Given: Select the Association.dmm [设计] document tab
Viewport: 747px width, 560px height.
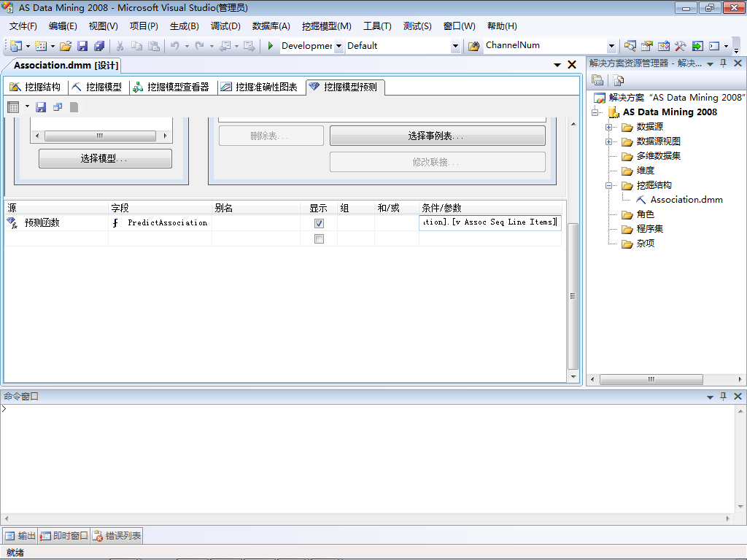Looking at the screenshot, I should (66, 65).
